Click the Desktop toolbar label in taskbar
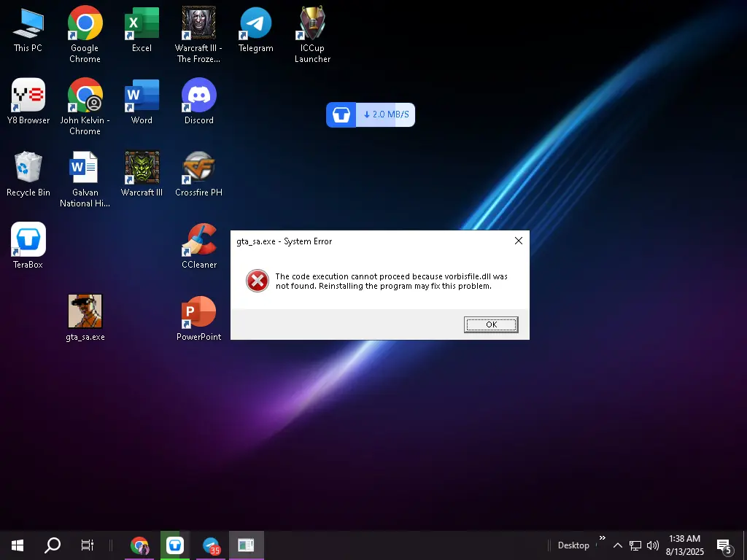 573,545
